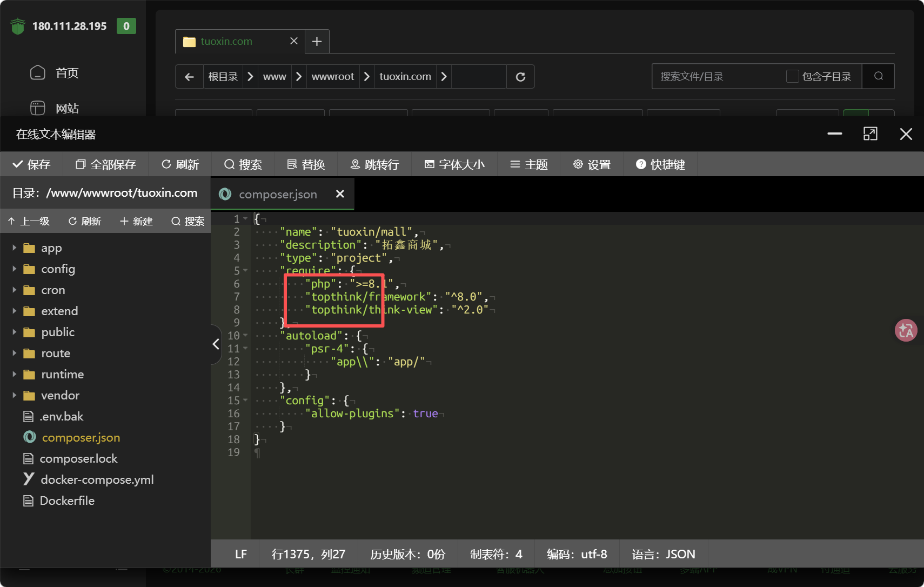
Task: Click 刷新 refresh in editor toolbar
Action: 180,164
